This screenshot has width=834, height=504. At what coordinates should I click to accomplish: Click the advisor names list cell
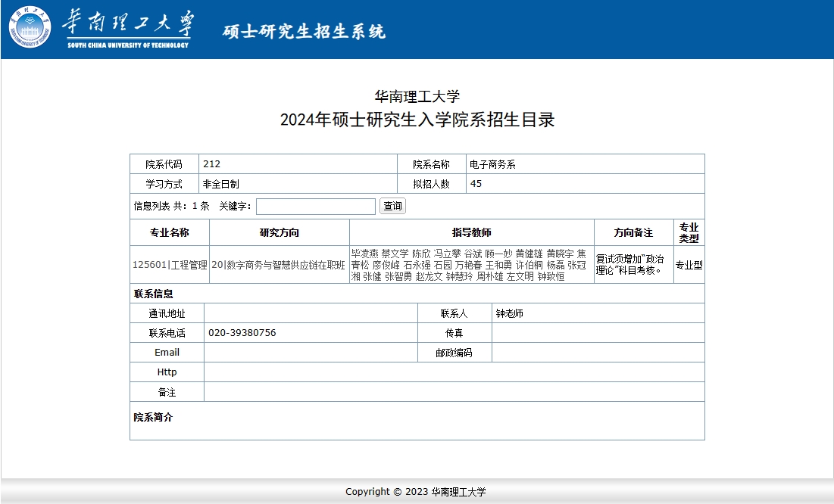pos(472,265)
